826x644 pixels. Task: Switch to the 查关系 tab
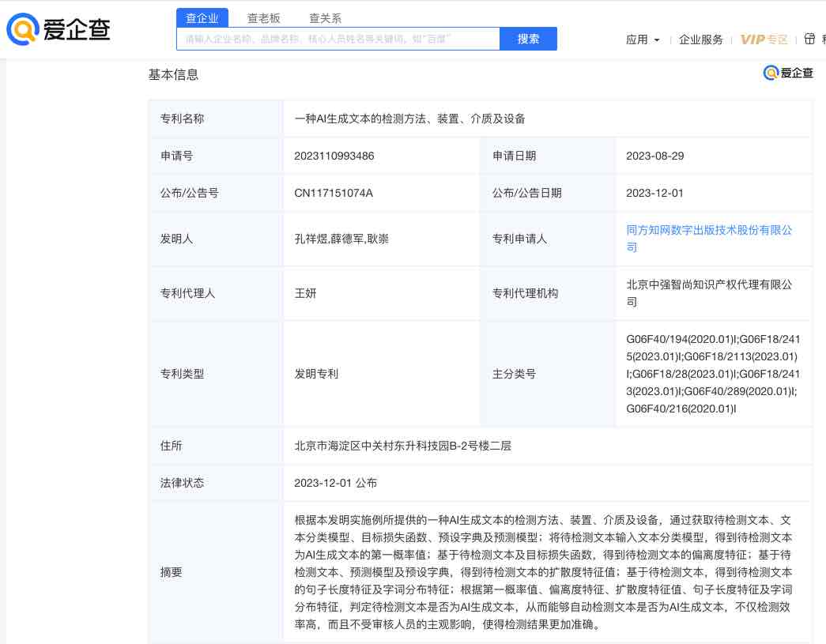[325, 18]
